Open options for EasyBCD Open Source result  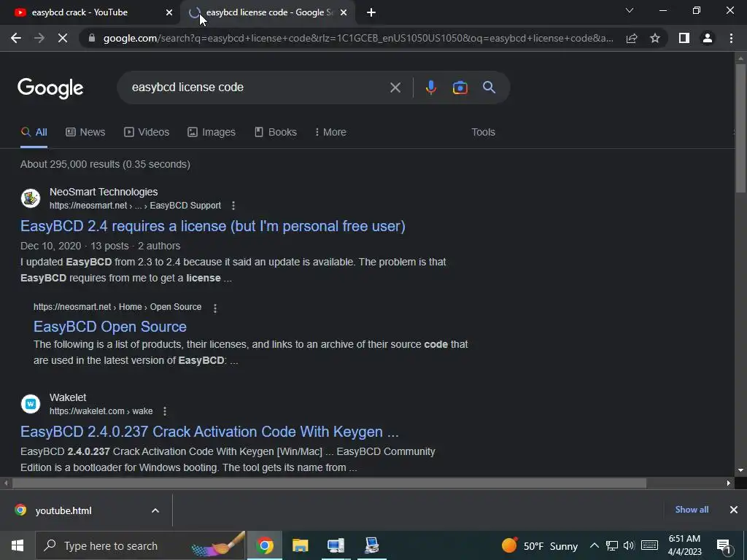[x=215, y=308]
